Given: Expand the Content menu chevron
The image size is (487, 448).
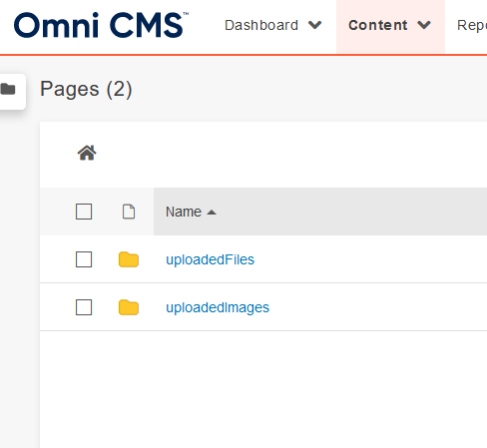Looking at the screenshot, I should pos(424,25).
